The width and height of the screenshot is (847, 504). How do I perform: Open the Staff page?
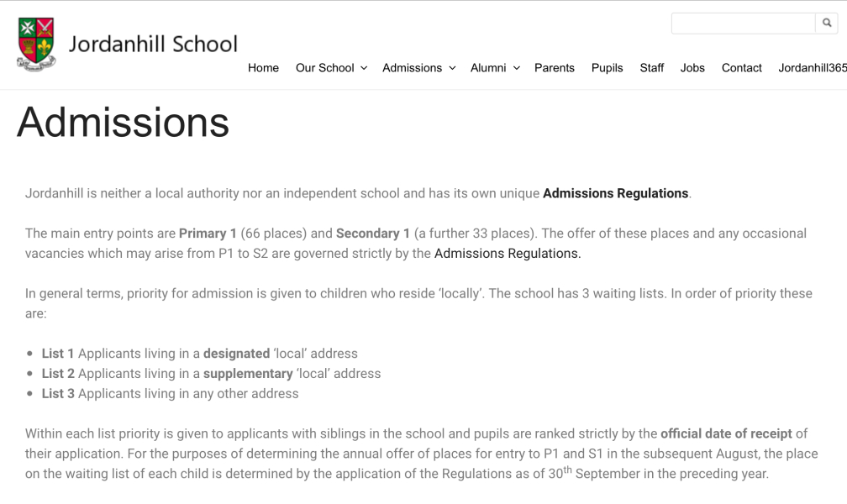coord(651,68)
